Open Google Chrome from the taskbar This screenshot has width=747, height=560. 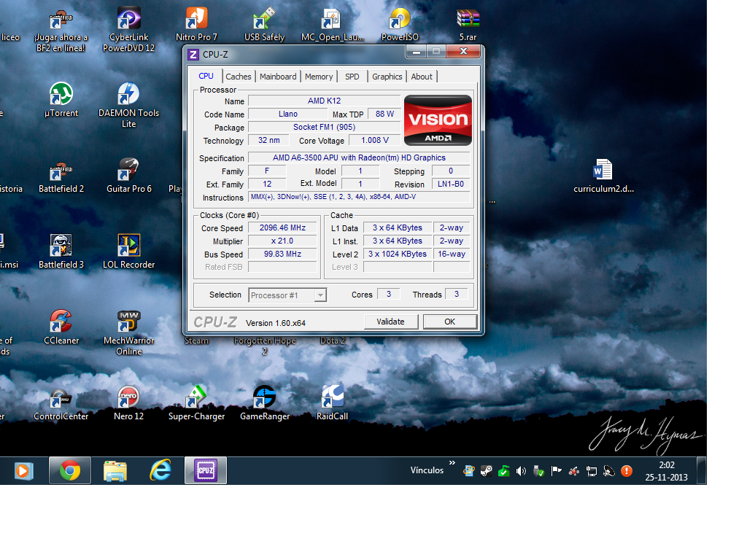tap(70, 470)
